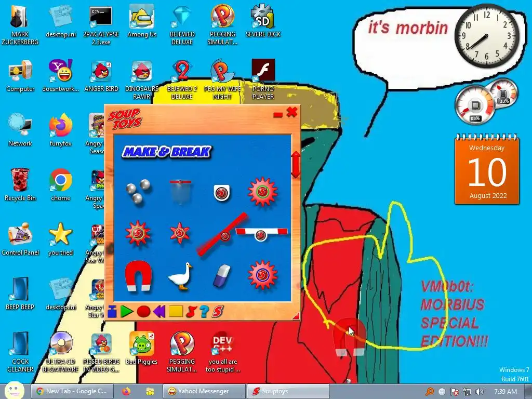Image resolution: width=532 pixels, height=399 pixels.
Task: Select the you tried star icon
Action: coord(60,240)
